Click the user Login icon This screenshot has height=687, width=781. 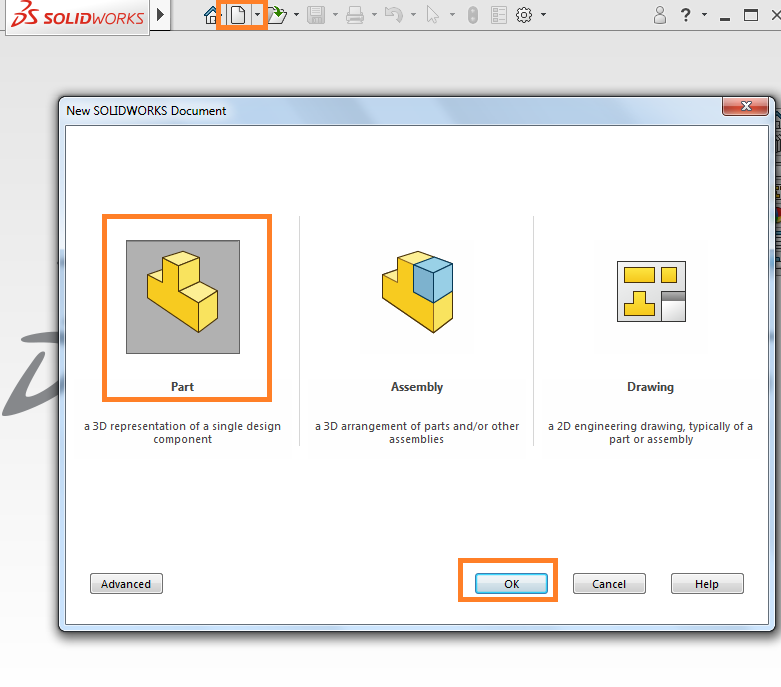[659, 15]
